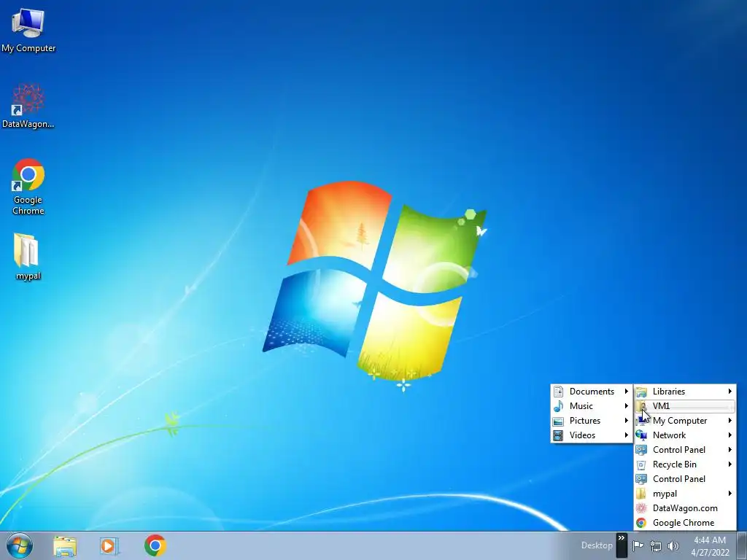Viewport: 747px width, 560px height.
Task: Select Pictures in the submenu
Action: (x=591, y=421)
